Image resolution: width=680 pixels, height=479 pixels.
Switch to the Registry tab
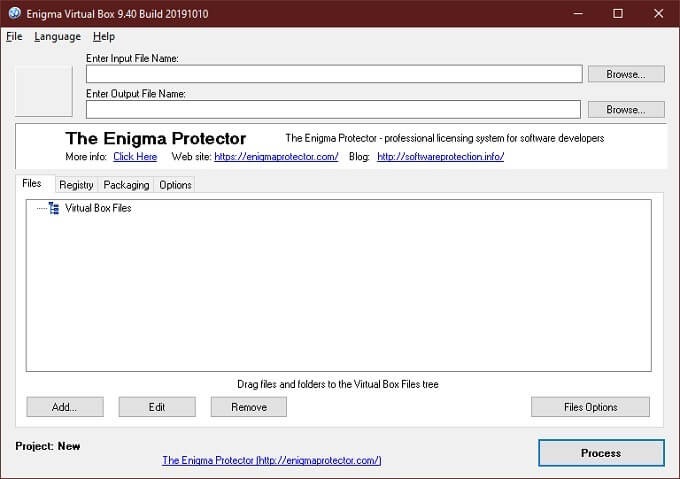click(76, 185)
